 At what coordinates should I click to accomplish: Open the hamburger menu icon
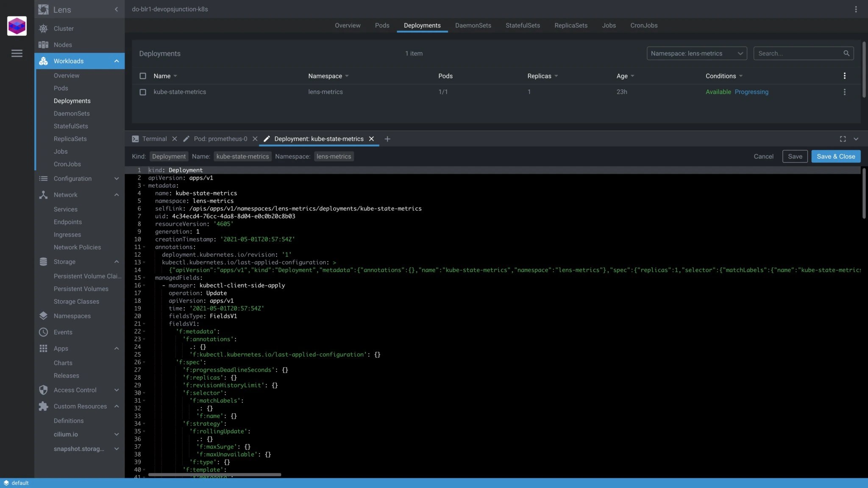tap(17, 53)
